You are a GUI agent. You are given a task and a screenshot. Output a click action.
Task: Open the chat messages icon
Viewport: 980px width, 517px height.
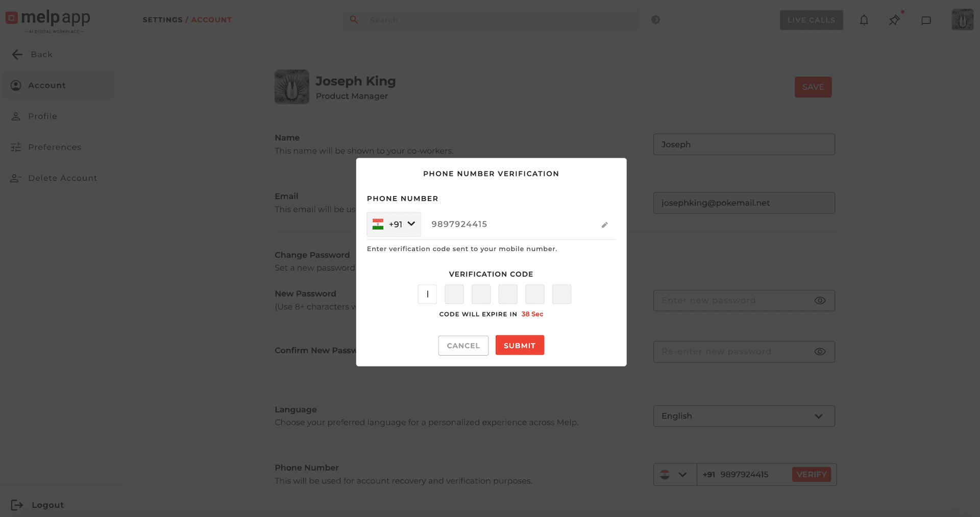(x=926, y=20)
